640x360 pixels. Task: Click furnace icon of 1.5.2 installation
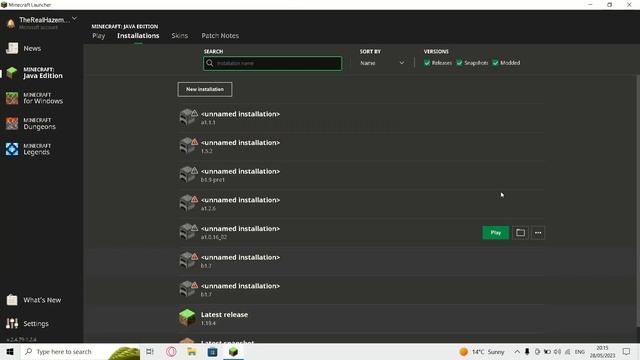pyautogui.click(x=187, y=146)
